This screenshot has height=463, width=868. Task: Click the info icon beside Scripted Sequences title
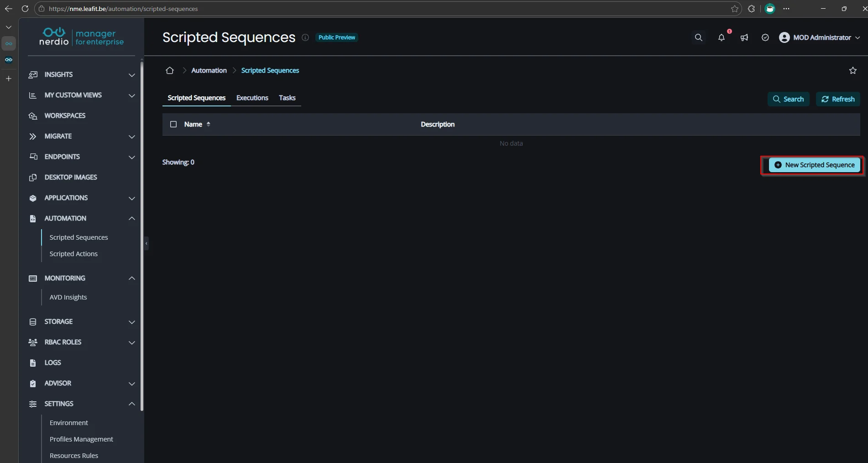tap(305, 37)
